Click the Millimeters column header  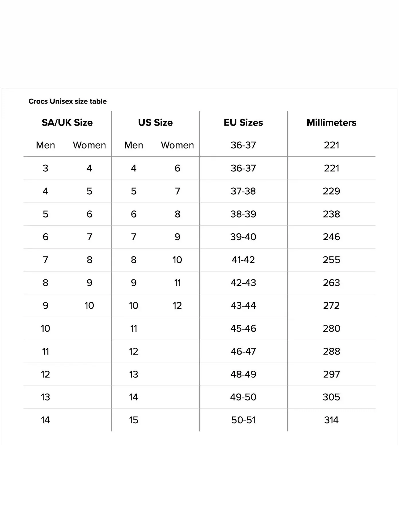(331, 123)
